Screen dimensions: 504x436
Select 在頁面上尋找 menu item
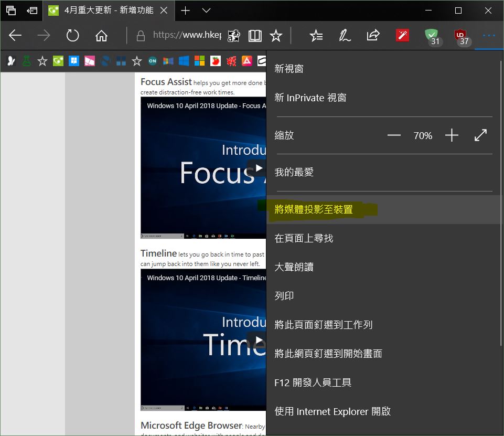tap(384, 238)
